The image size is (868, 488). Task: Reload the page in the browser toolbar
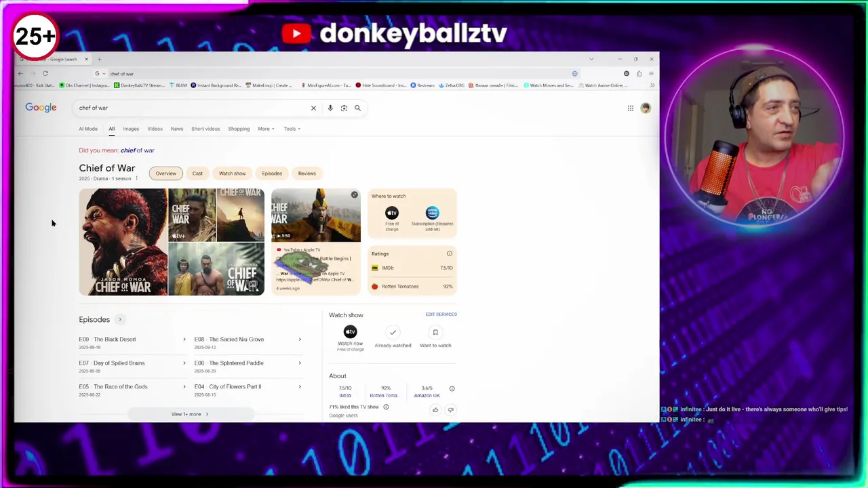tap(45, 73)
